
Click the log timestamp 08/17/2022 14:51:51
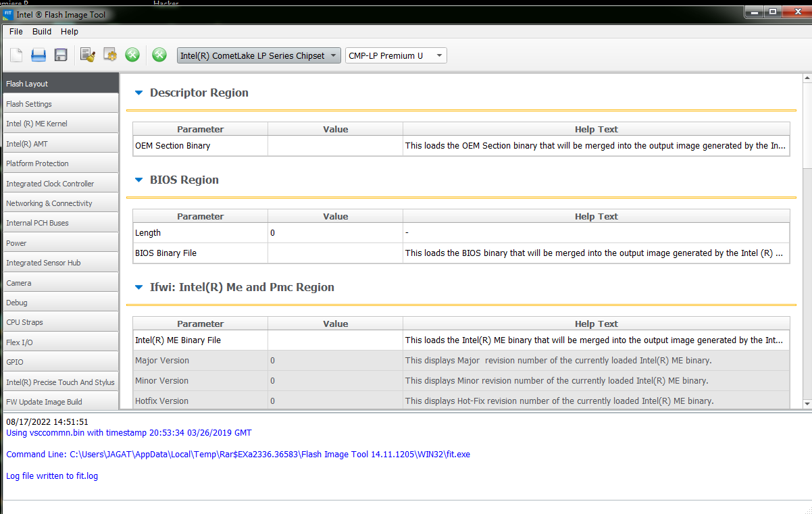47,422
